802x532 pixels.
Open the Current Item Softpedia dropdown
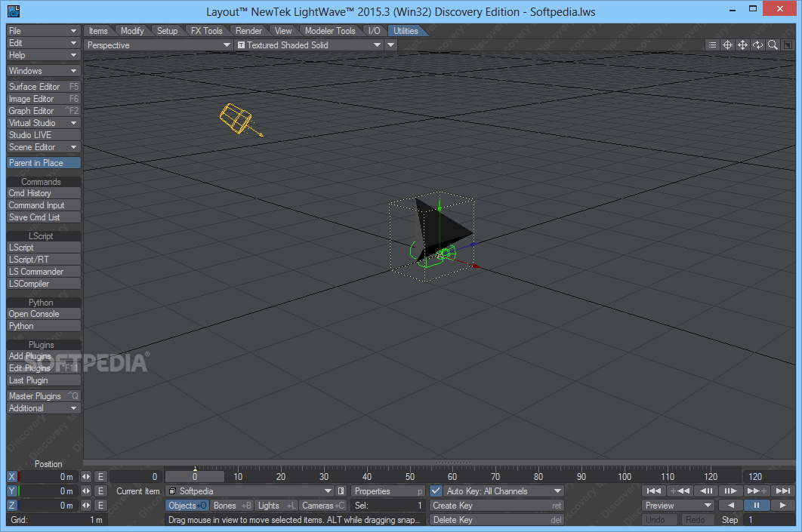[x=250, y=490]
